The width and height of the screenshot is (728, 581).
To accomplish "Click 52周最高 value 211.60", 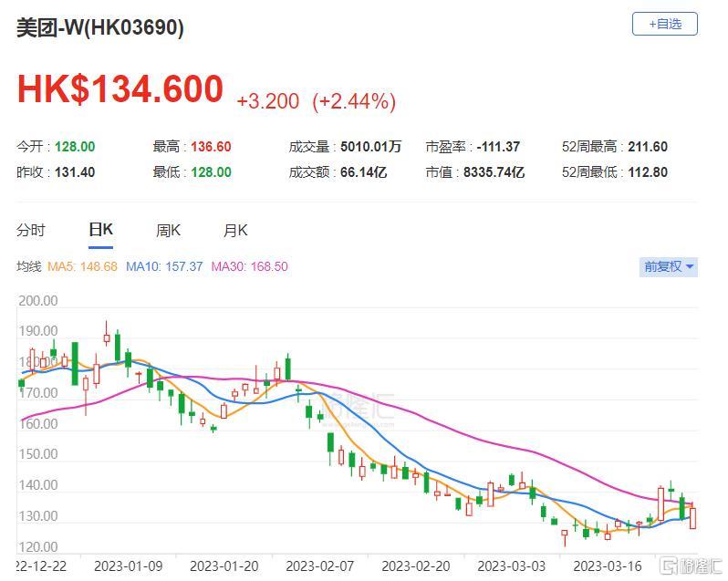I will tap(648, 147).
